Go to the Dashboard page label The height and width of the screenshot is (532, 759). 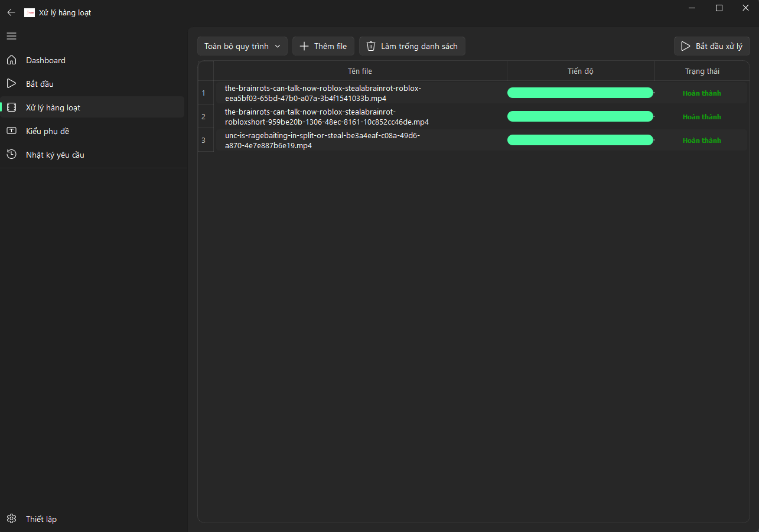[x=45, y=60]
